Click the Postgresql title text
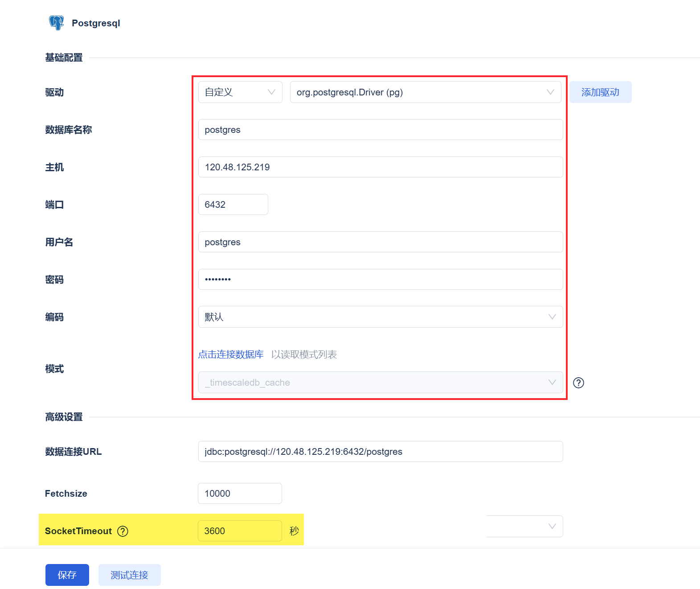 click(x=96, y=23)
